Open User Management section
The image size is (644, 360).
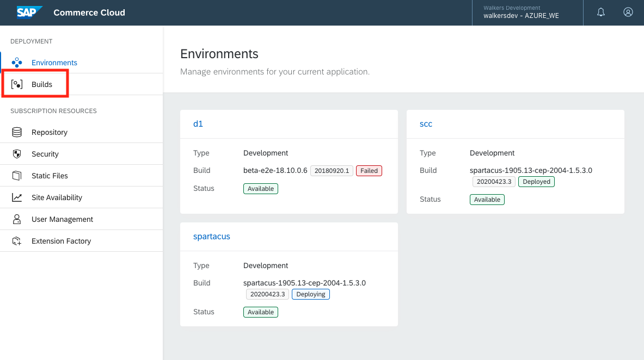82,219
